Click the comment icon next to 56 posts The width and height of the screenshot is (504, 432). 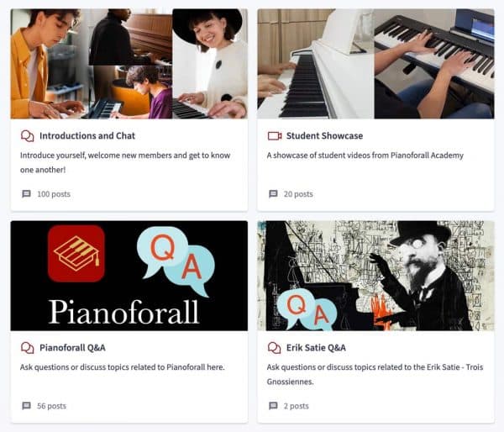point(26,406)
